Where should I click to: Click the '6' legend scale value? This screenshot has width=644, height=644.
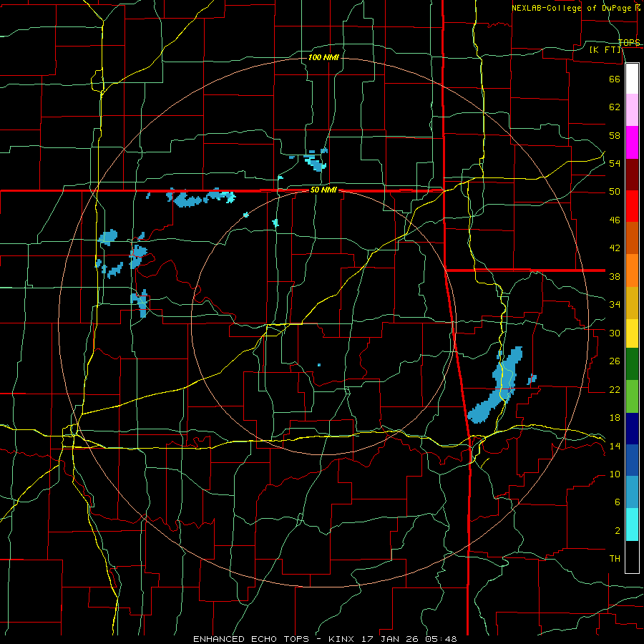pos(617,502)
